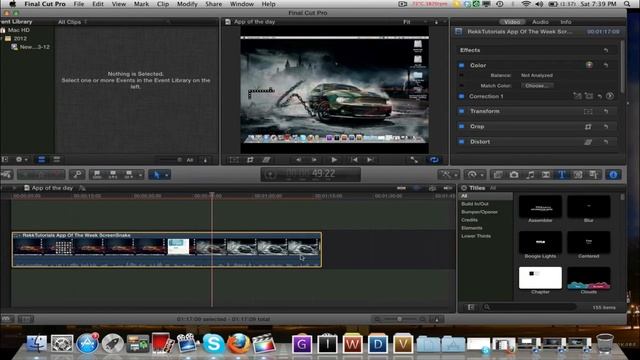640x360 pixels.
Task: Select the Chapter title thumbnail
Action: tap(540, 278)
